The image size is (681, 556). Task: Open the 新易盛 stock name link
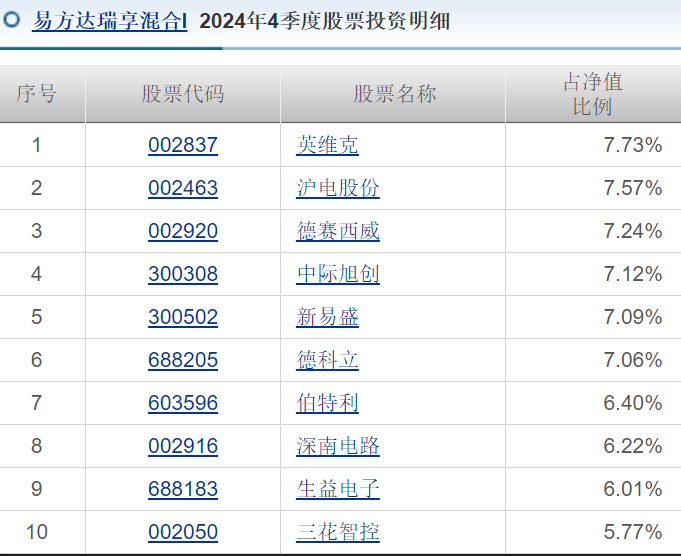pyautogui.click(x=327, y=317)
